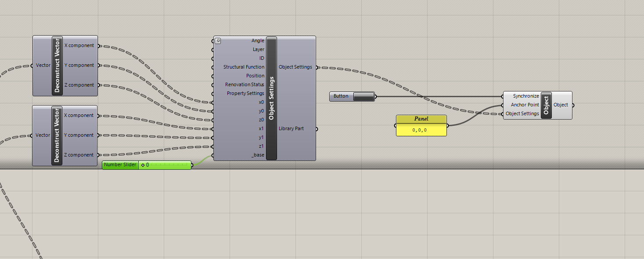This screenshot has width=644, height=259.
Task: Click the Layer input parameter
Action: tap(258, 50)
